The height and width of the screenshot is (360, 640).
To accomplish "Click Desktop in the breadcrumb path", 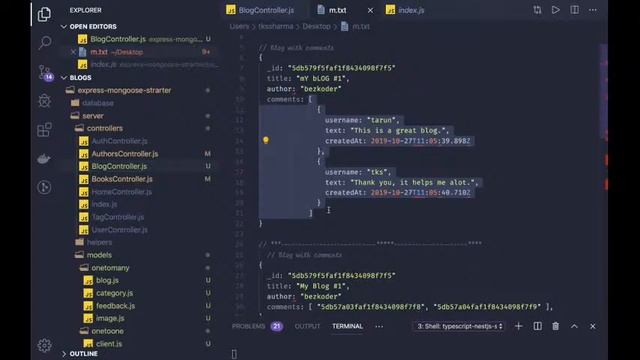I will point(316,26).
